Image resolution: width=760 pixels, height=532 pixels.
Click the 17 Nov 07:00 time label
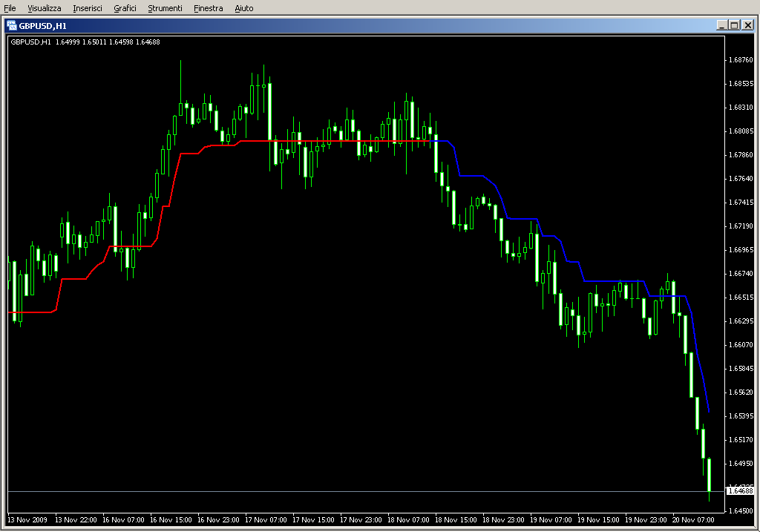pos(266,520)
